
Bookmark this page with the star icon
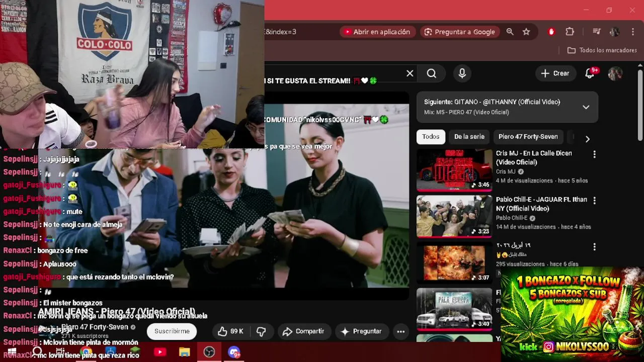click(526, 32)
